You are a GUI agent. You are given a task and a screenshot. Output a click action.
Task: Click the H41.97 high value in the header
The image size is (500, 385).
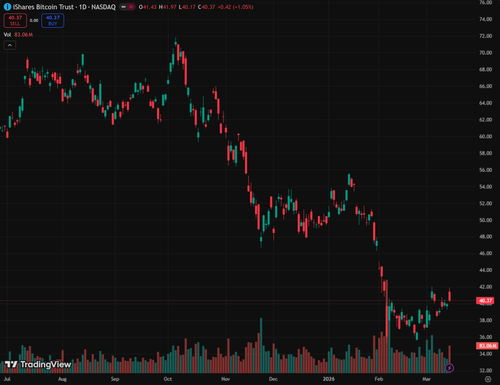pos(167,7)
